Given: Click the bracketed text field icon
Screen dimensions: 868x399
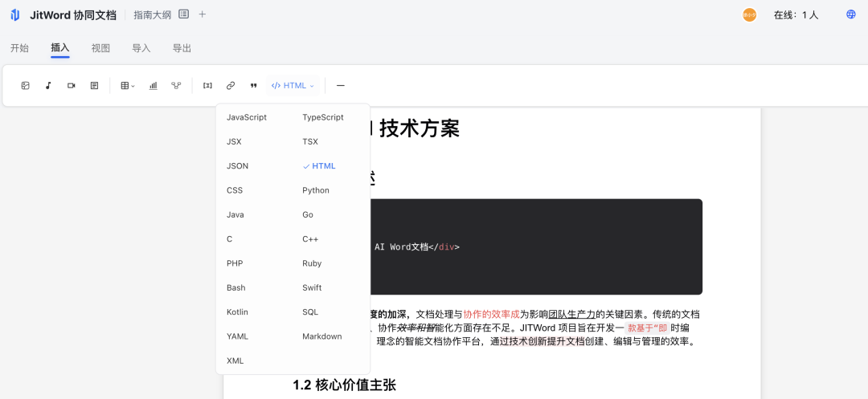Looking at the screenshot, I should (x=207, y=86).
